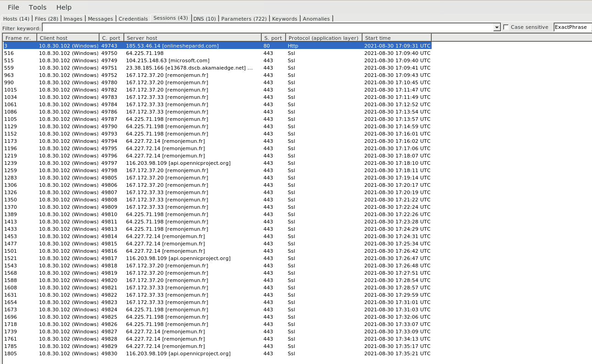Select frame 1389 session row
The height and width of the screenshot is (364, 592).
(x=217, y=214)
